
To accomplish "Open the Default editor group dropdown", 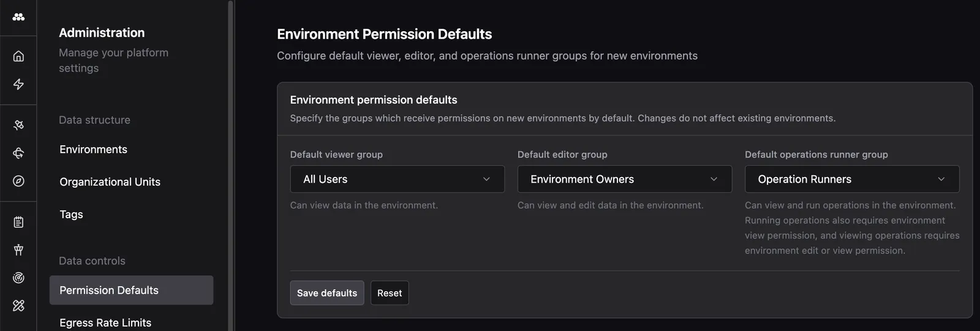I will 625,179.
